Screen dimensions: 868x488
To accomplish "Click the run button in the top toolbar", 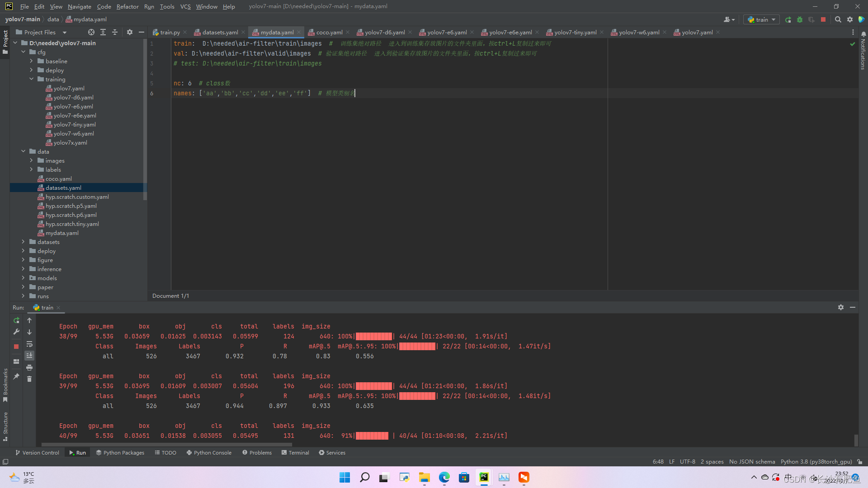I will tap(788, 19).
